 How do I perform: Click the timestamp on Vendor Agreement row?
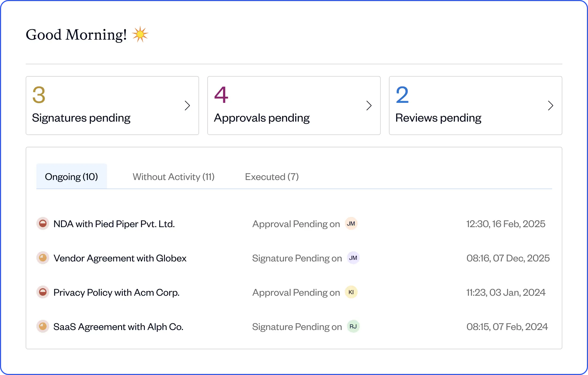pyautogui.click(x=508, y=258)
